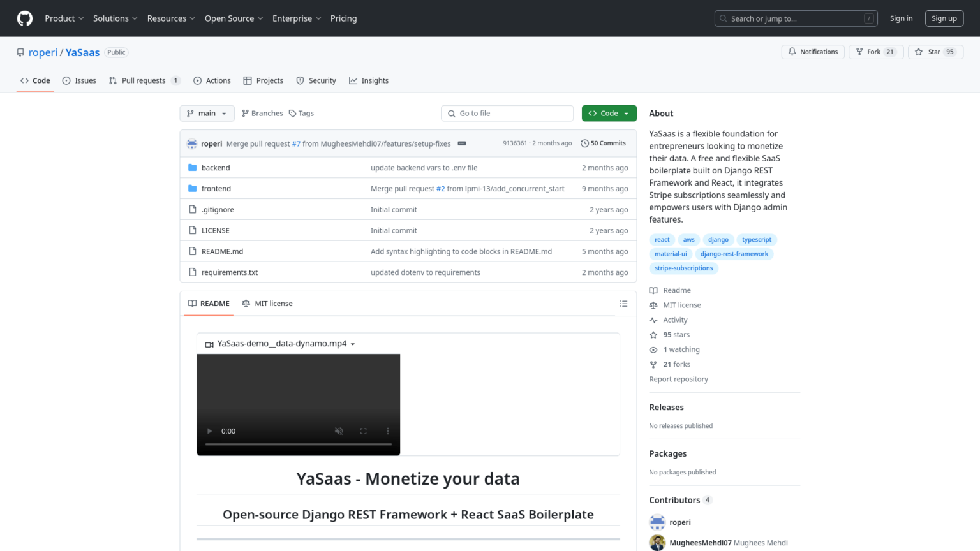
Task: Open the README outline icon
Action: pos(623,304)
